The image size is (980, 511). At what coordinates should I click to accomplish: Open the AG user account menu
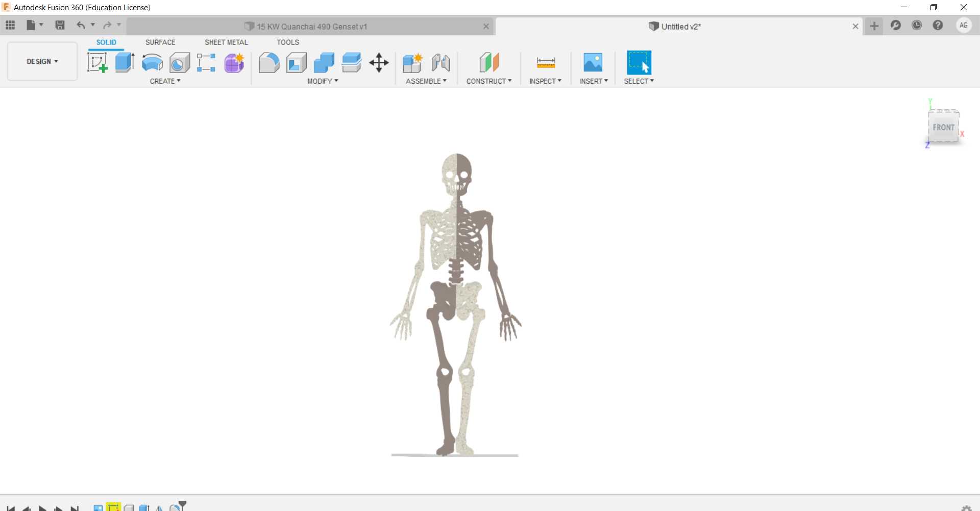click(x=964, y=25)
